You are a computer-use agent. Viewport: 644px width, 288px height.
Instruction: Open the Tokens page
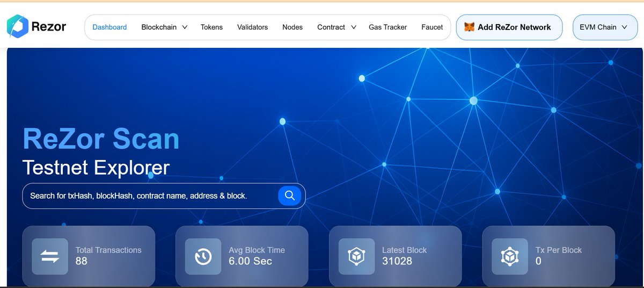click(x=211, y=27)
